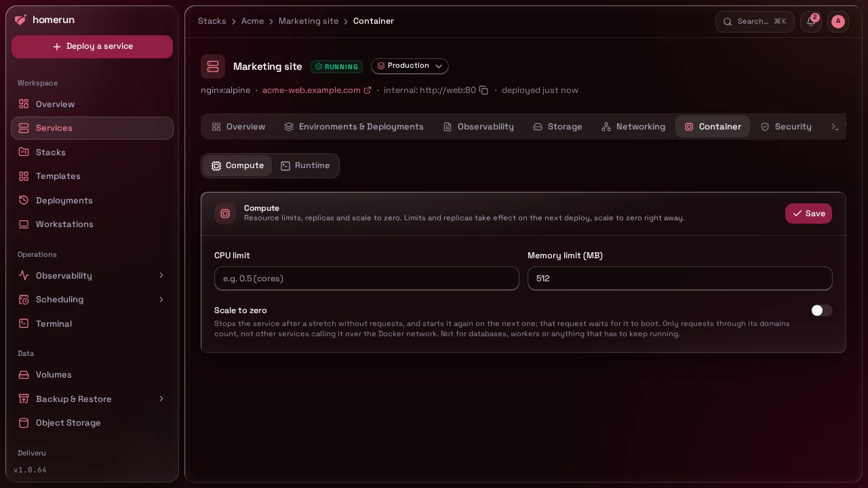868x488 pixels.
Task: Switch to the Storage tab
Action: click(557, 127)
